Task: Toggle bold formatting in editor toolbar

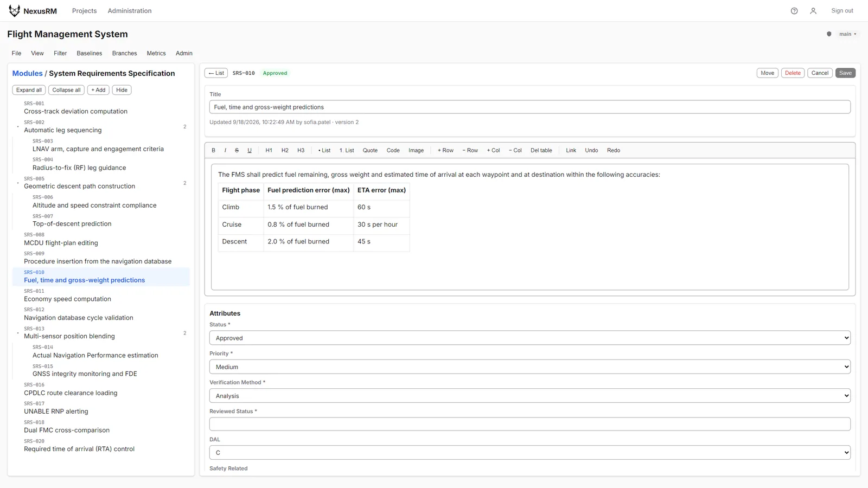Action: click(x=214, y=151)
